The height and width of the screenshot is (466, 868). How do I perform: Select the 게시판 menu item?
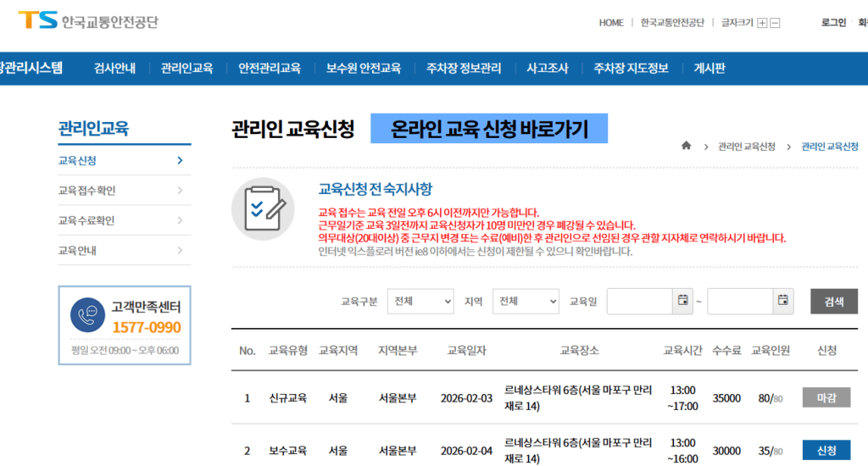coord(709,68)
